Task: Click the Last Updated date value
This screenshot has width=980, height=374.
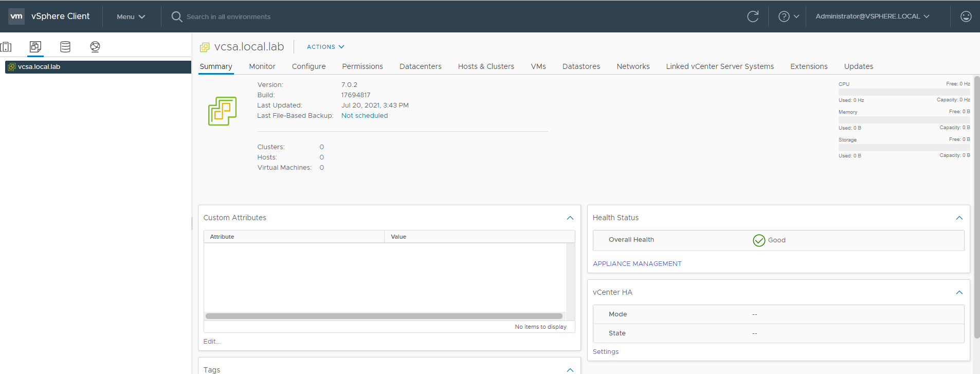Action: (375, 105)
